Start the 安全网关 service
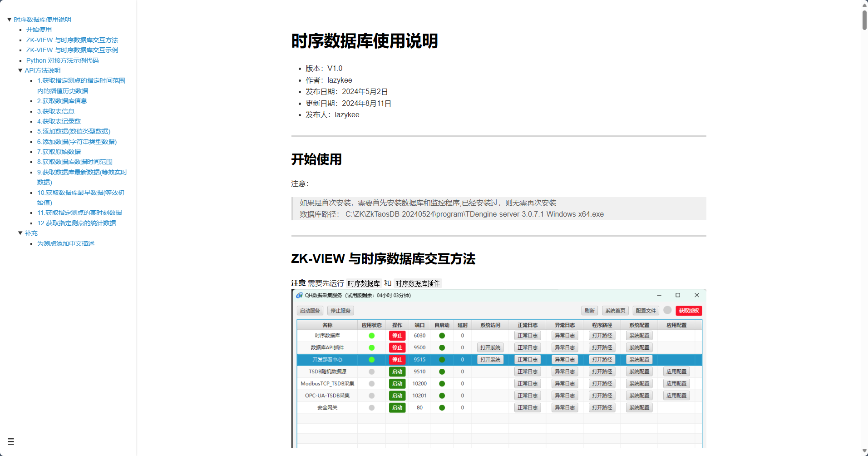 pyautogui.click(x=397, y=407)
